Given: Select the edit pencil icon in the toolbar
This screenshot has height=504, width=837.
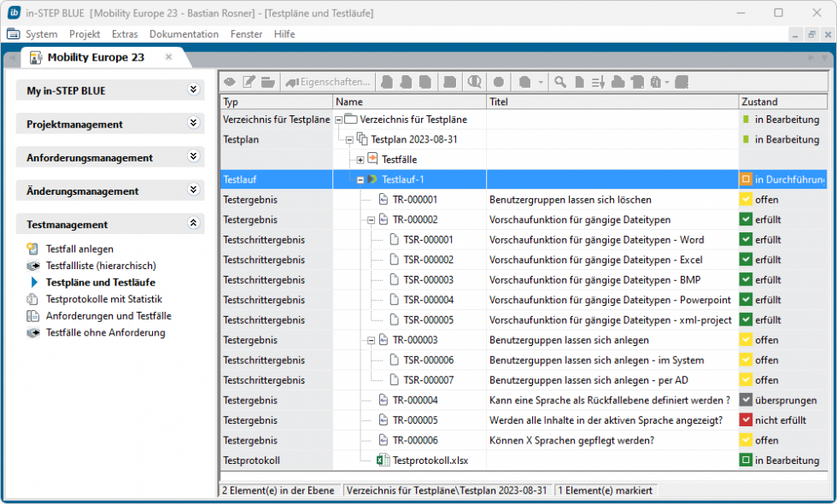Looking at the screenshot, I should (248, 82).
